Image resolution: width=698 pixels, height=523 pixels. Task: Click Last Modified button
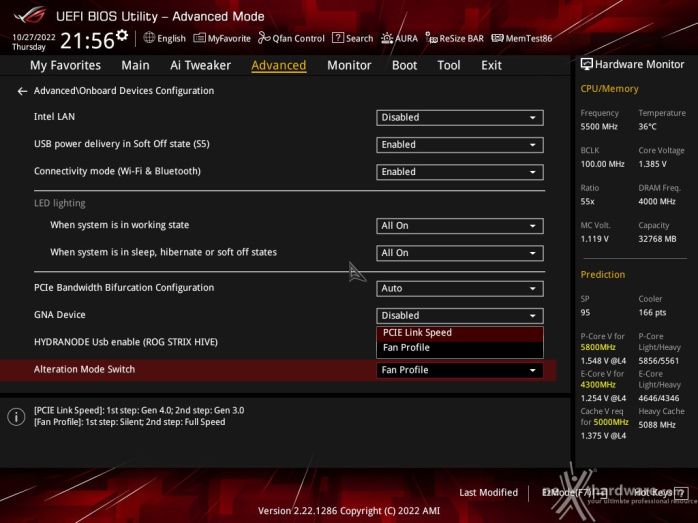click(x=488, y=493)
